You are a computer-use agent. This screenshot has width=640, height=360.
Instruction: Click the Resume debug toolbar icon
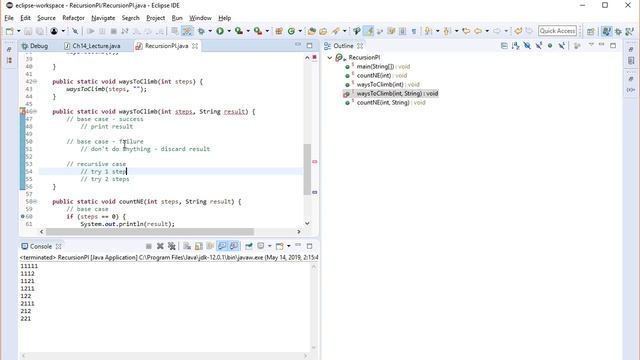pos(91,31)
